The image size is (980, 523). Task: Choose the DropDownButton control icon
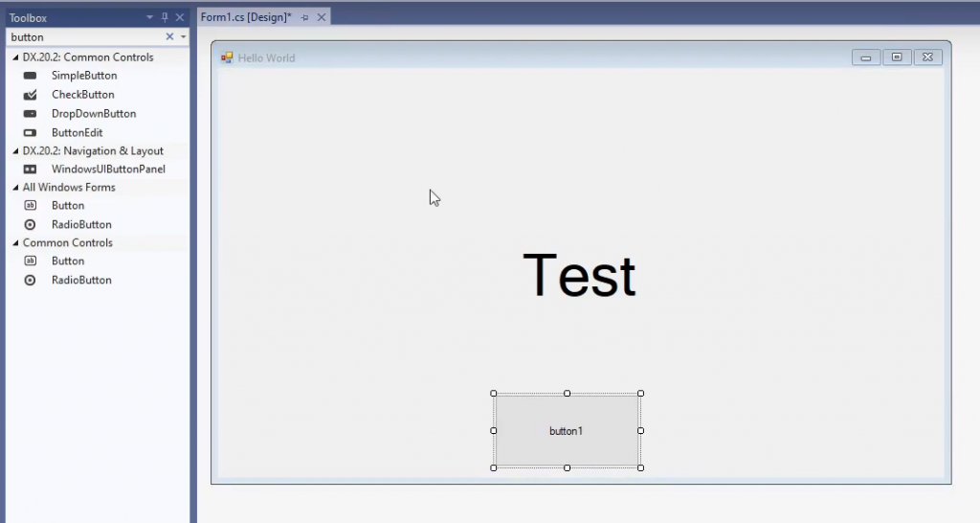pos(30,114)
